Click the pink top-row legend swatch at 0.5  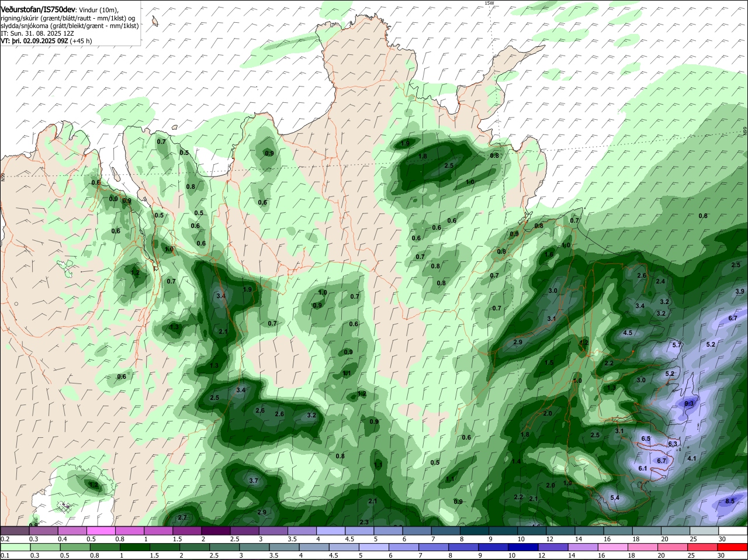click(x=101, y=531)
